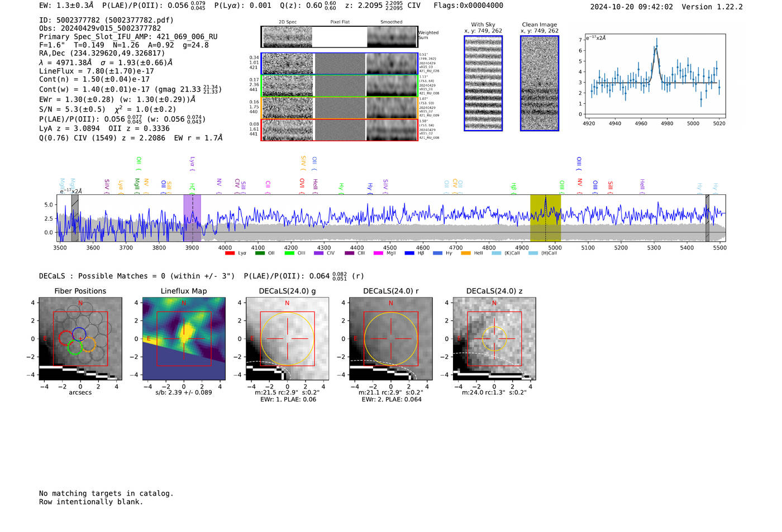
Task: Click the red Lyα swatch in the spectrum legend
Action: click(x=230, y=253)
